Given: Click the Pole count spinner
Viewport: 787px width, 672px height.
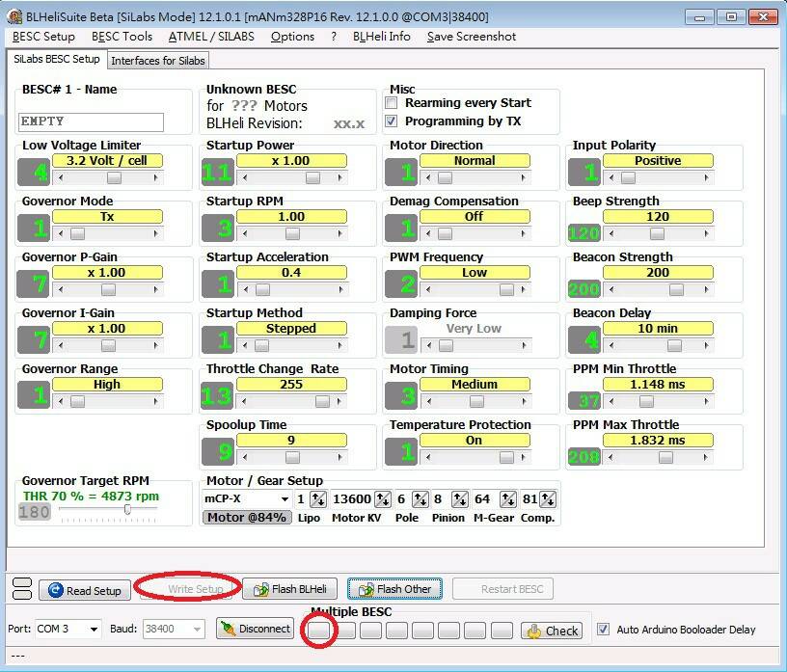Looking at the screenshot, I should tap(421, 498).
